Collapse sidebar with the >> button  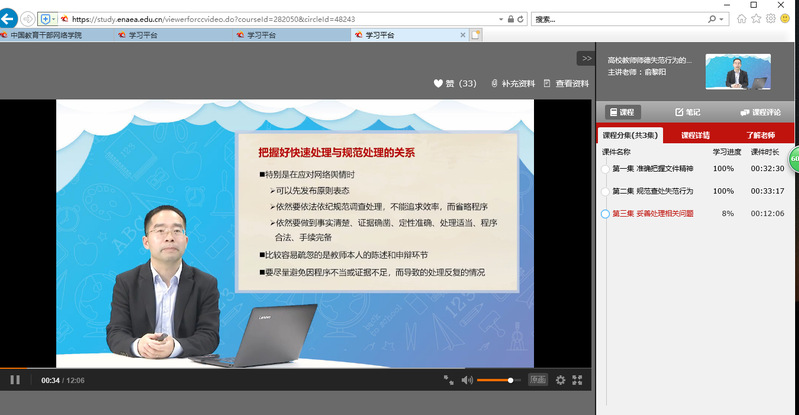(x=586, y=58)
